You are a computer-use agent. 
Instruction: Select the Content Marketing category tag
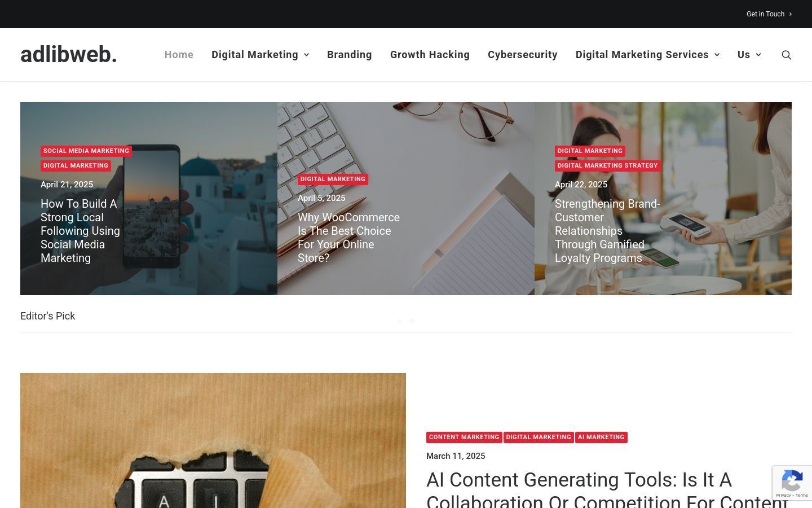click(x=464, y=437)
